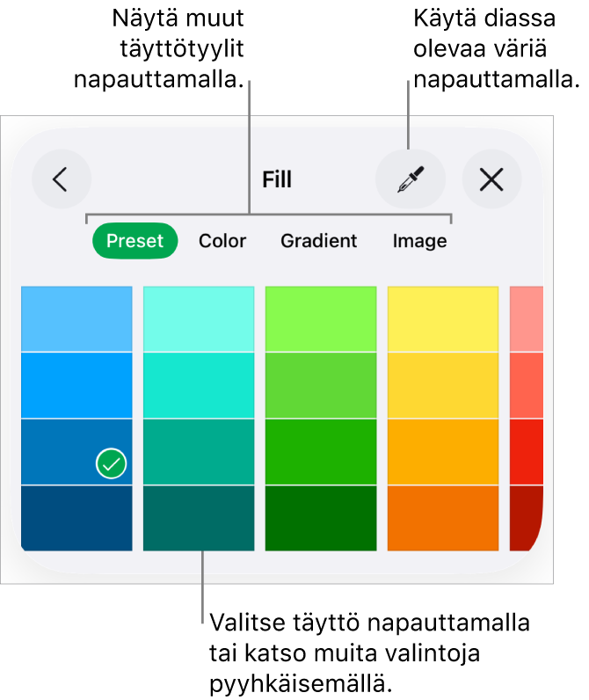Image resolution: width=589 pixels, height=700 pixels.
Task: Select the bright red swatch
Action: coord(526,451)
